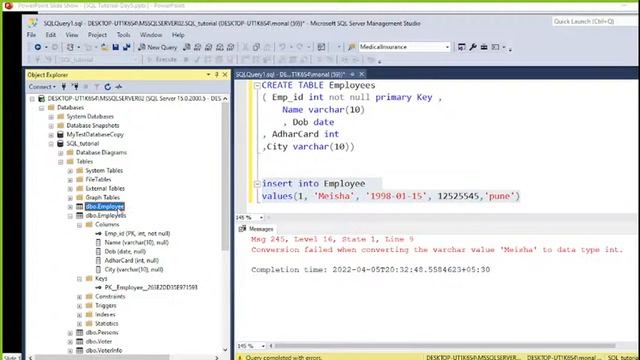Collapse the CREATE TABLE code block
Image resolution: width=640 pixels, height=360 pixels.
click(257, 85)
